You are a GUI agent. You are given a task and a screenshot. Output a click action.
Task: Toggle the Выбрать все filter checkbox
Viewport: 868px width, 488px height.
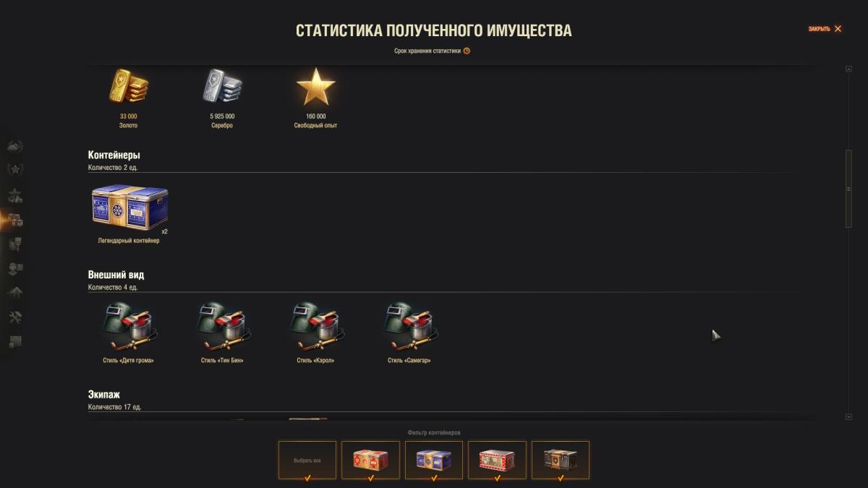(x=307, y=460)
